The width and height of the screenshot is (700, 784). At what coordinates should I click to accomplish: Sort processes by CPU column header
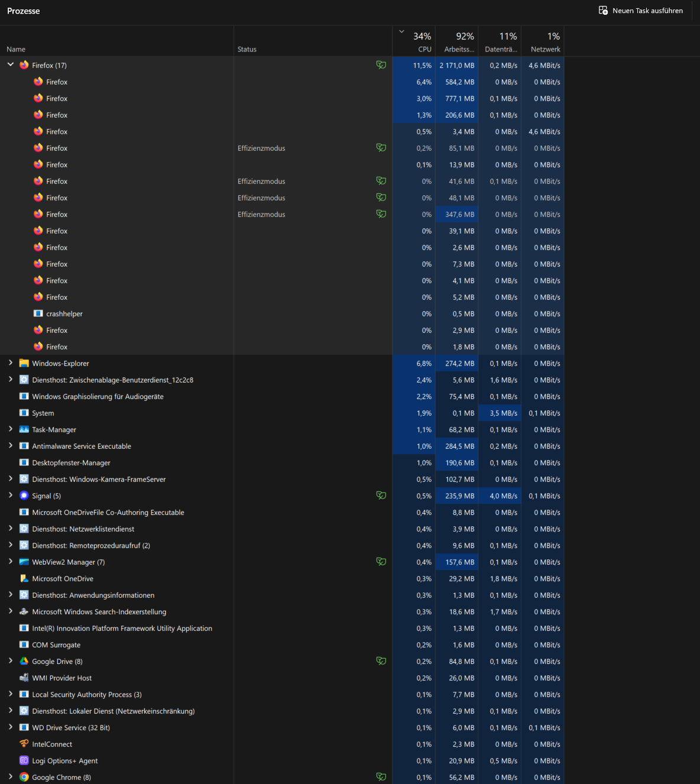tap(414, 41)
